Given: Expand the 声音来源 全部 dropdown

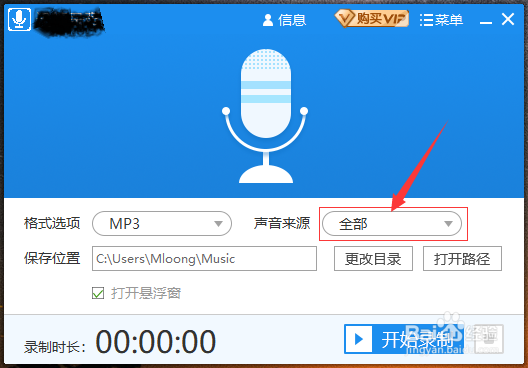Looking at the screenshot, I should coord(392,224).
